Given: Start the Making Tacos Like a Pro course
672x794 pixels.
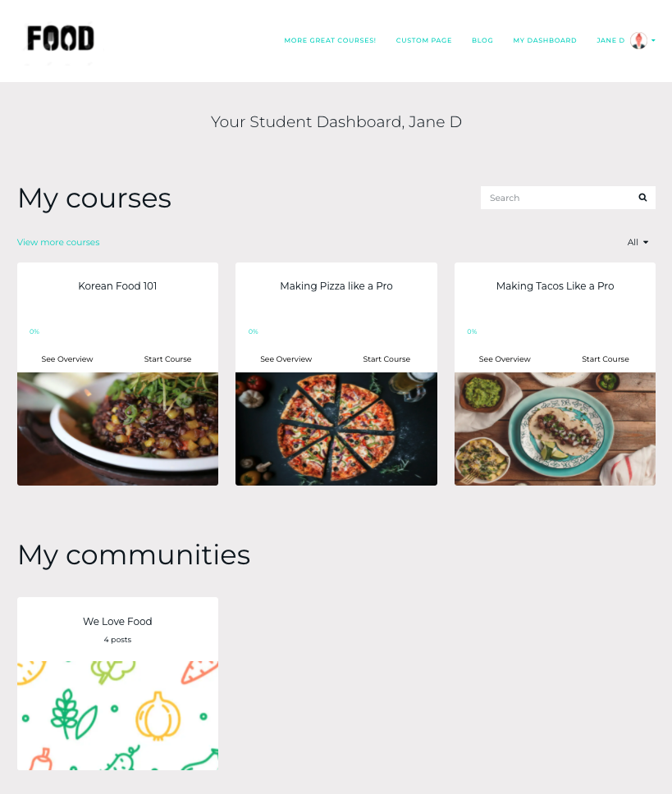Looking at the screenshot, I should pyautogui.click(x=606, y=359).
